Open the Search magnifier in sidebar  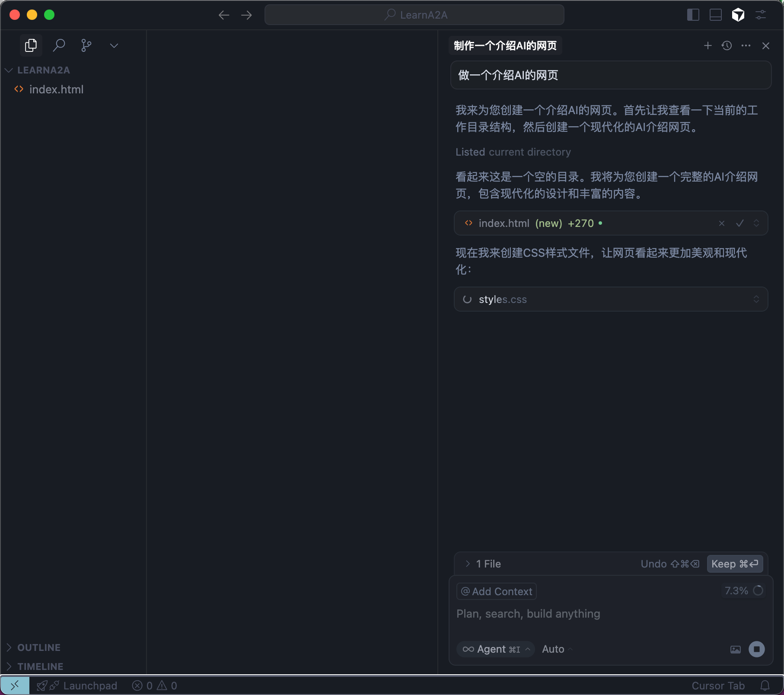[59, 45]
